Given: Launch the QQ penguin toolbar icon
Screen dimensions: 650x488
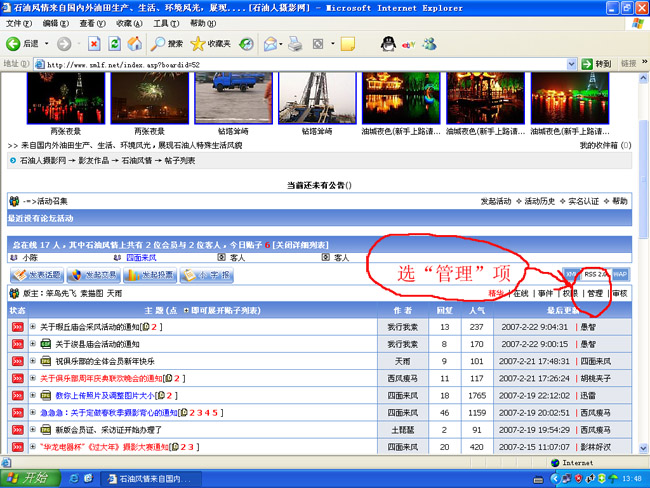Looking at the screenshot, I should tap(388, 44).
